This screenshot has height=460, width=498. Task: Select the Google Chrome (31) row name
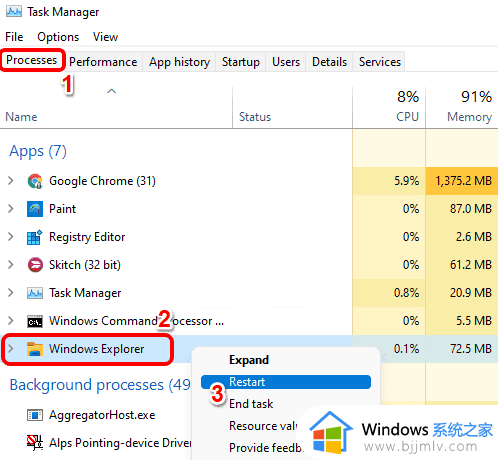102,181
